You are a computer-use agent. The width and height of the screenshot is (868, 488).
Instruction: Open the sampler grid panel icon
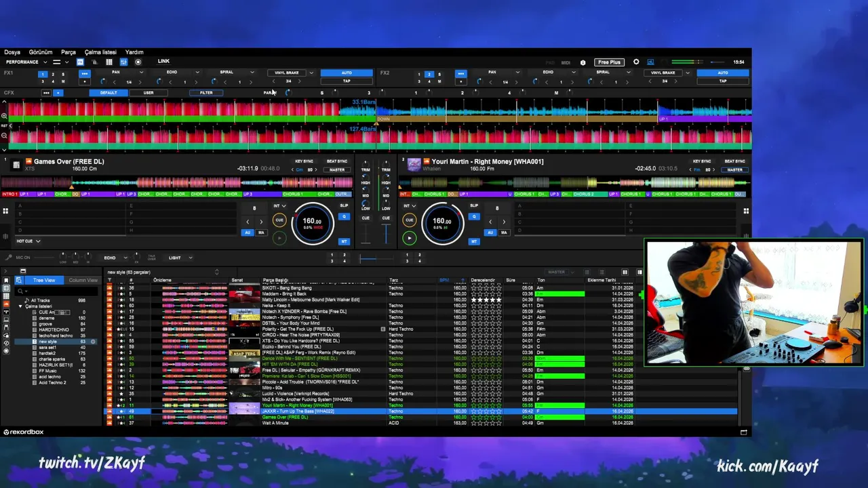[x=108, y=62]
